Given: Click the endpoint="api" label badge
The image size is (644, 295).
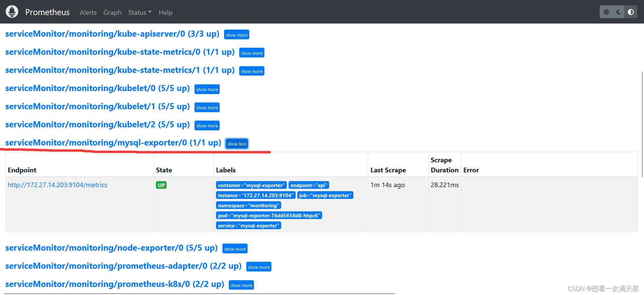Looking at the screenshot, I should tap(309, 185).
